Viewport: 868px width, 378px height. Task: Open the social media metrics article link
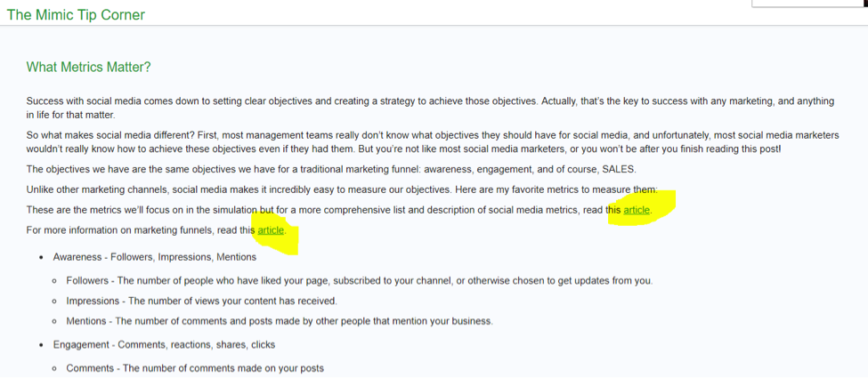[x=636, y=210]
